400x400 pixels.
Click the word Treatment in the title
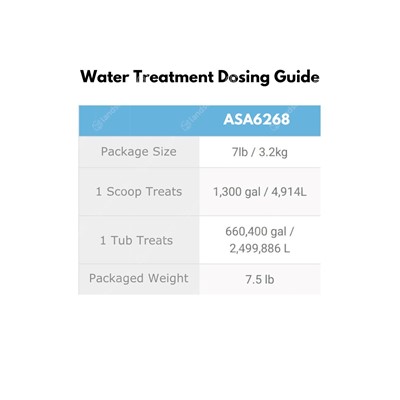[x=173, y=77]
